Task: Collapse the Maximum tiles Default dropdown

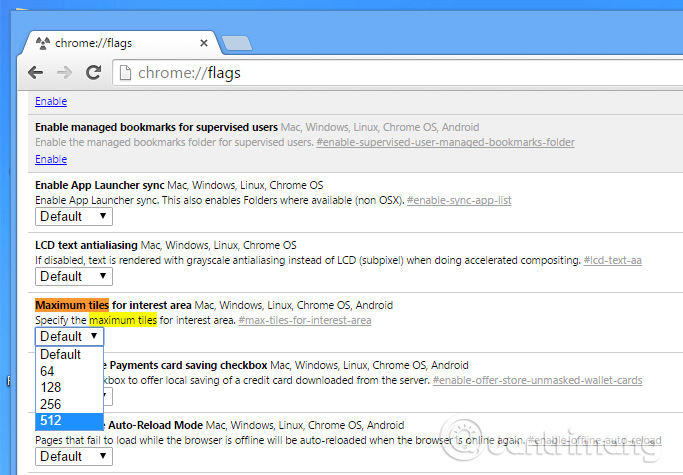Action: pos(69,336)
